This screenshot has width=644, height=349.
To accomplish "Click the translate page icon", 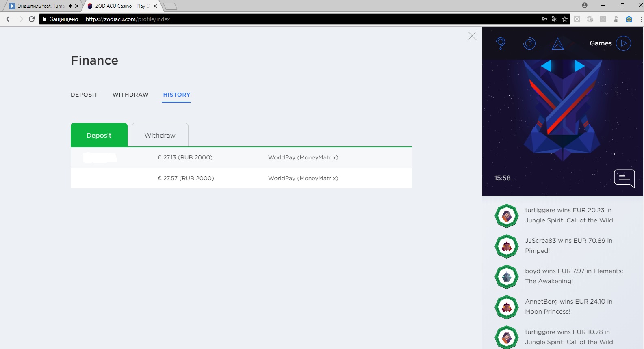I will pyautogui.click(x=555, y=19).
